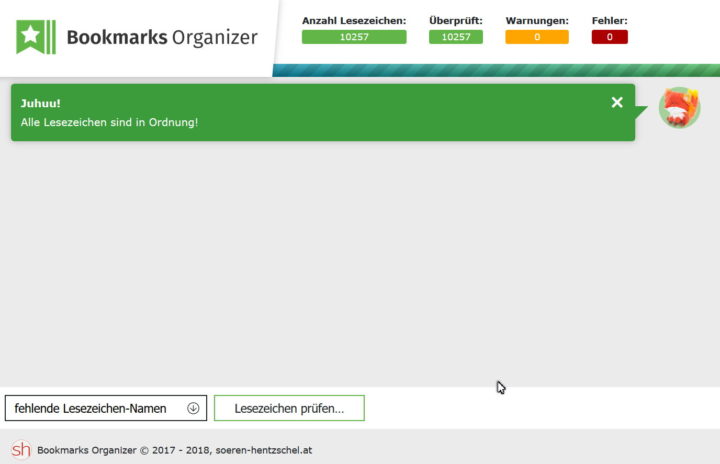Click the 'Juhuu!' notification heading
This screenshot has width=720, height=464.
tap(40, 103)
